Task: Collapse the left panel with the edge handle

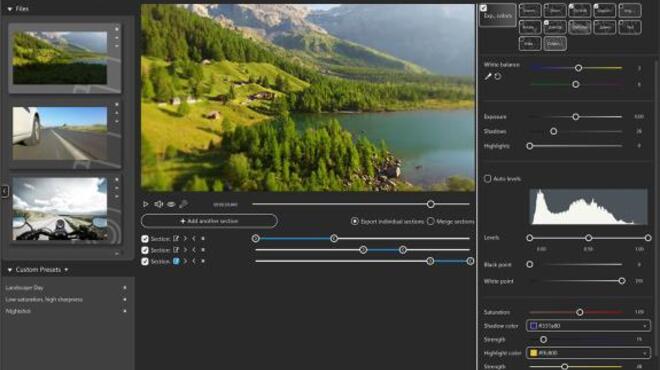Action: coord(5,191)
